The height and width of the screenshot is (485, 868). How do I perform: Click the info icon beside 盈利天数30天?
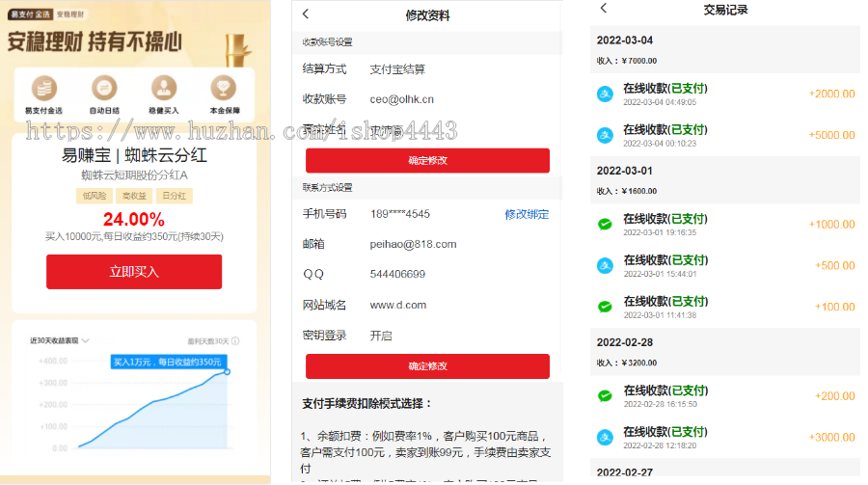pyautogui.click(x=236, y=341)
